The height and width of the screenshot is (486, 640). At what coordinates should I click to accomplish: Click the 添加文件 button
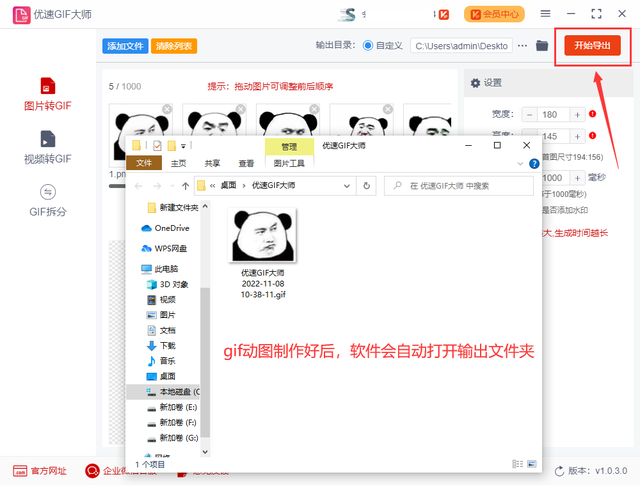(125, 46)
